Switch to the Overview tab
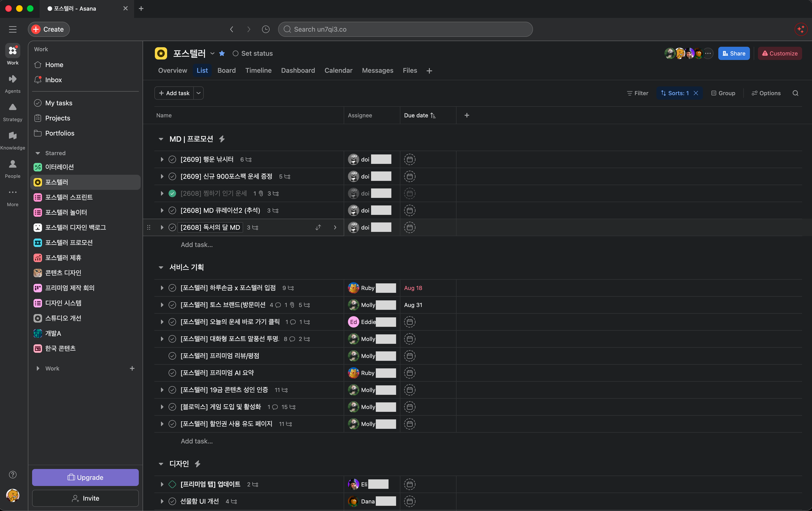 pyautogui.click(x=172, y=71)
